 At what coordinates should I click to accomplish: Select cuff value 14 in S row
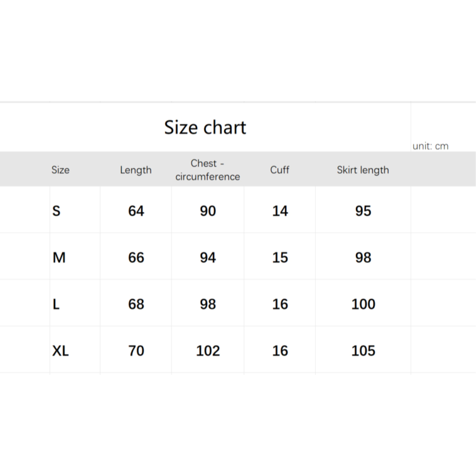point(280,211)
